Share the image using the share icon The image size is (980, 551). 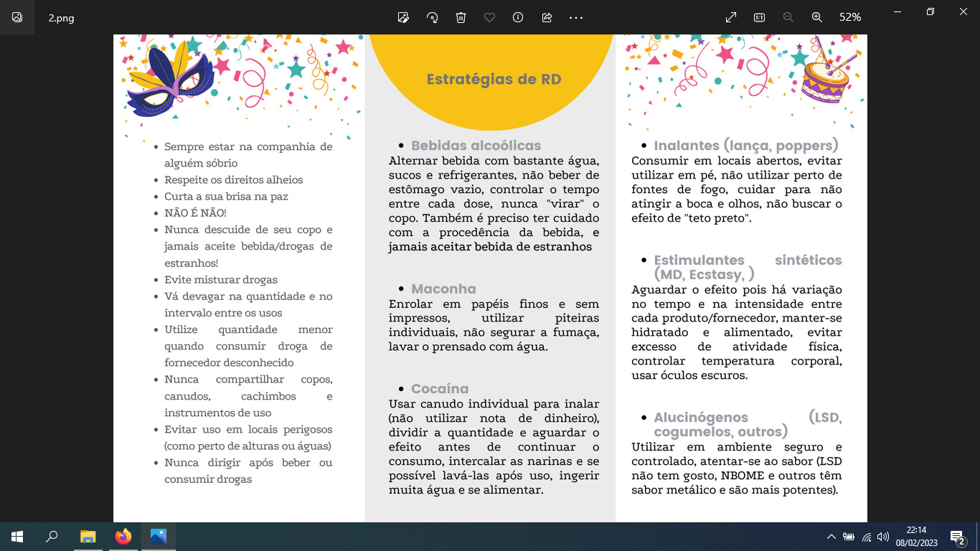[x=547, y=17]
